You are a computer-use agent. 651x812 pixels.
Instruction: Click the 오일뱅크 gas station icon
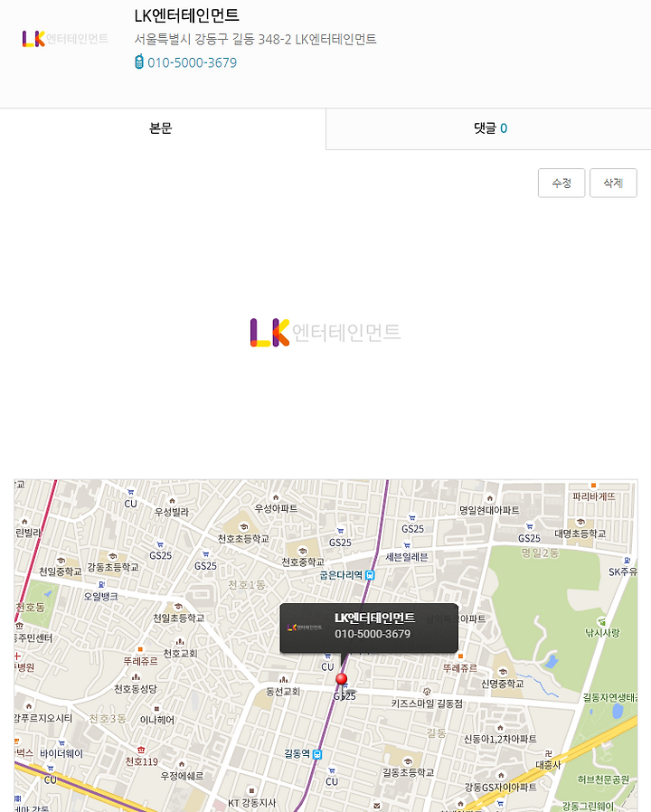point(101,585)
